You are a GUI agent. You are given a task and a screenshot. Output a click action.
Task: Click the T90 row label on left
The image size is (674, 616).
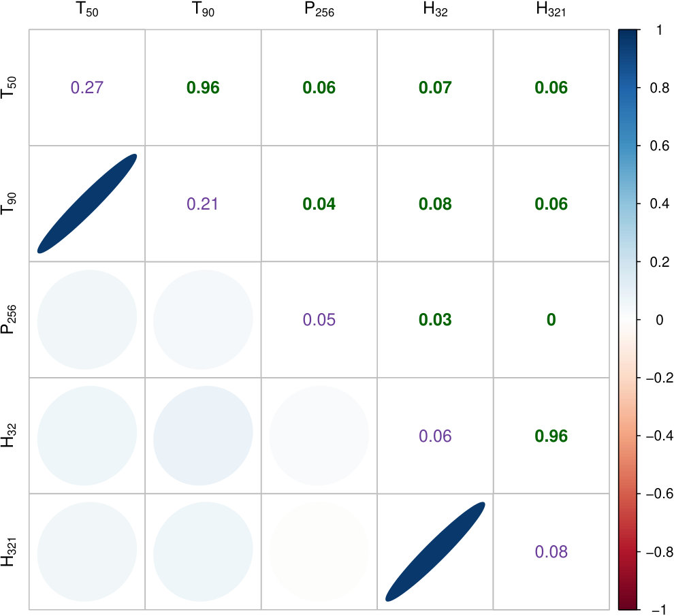click(9, 204)
